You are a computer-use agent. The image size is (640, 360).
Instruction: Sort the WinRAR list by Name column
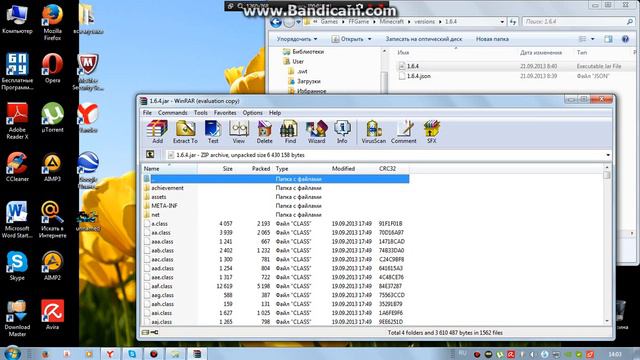[x=170, y=169]
